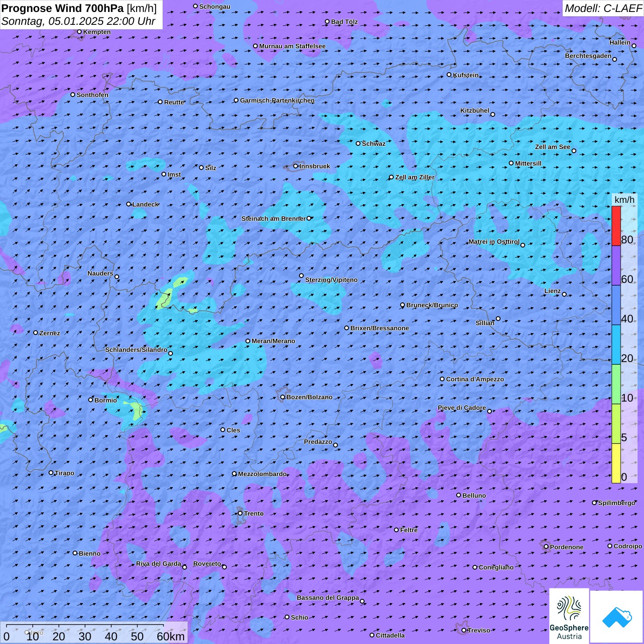Image resolution: width=644 pixels, height=644 pixels.
Task: Click the date 'Sonntag, 05.01.2025 22:00 Uhr'
Action: tap(78, 21)
